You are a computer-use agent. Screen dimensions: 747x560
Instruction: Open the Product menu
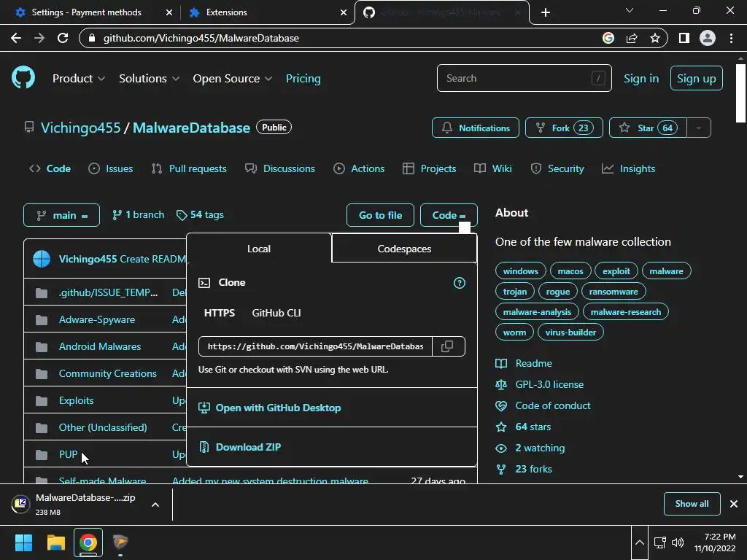(x=79, y=79)
